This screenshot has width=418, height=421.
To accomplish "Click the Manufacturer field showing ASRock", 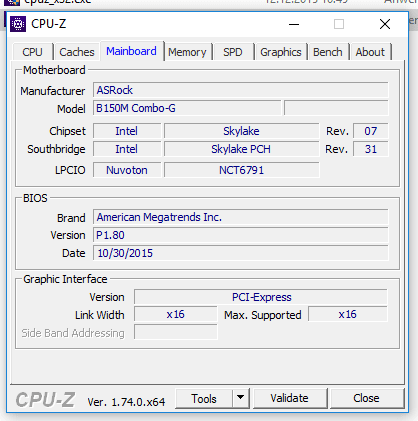I will coord(241,90).
